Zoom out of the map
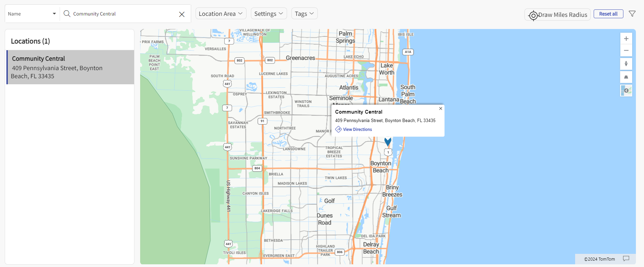Screen dimensions: 644x267 click(626, 51)
